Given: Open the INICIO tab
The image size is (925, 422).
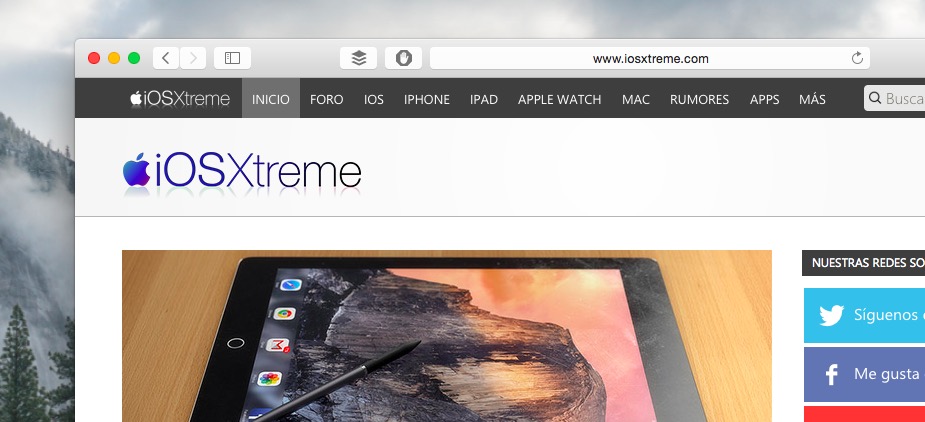Looking at the screenshot, I should (x=271, y=99).
